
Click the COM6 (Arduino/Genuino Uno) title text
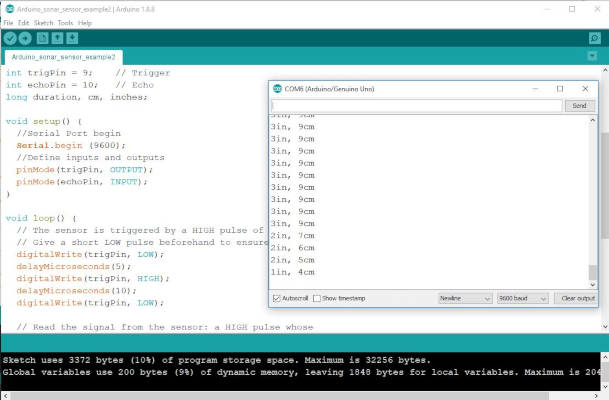tap(329, 89)
